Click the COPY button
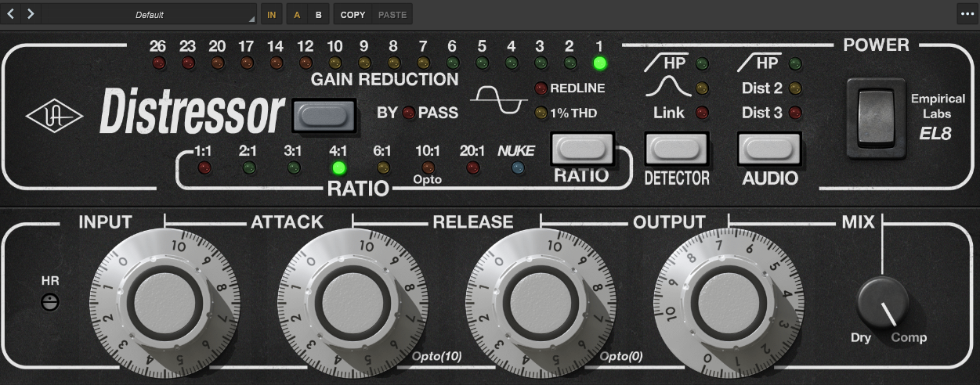Screen dimensions: 980x385 (353, 15)
